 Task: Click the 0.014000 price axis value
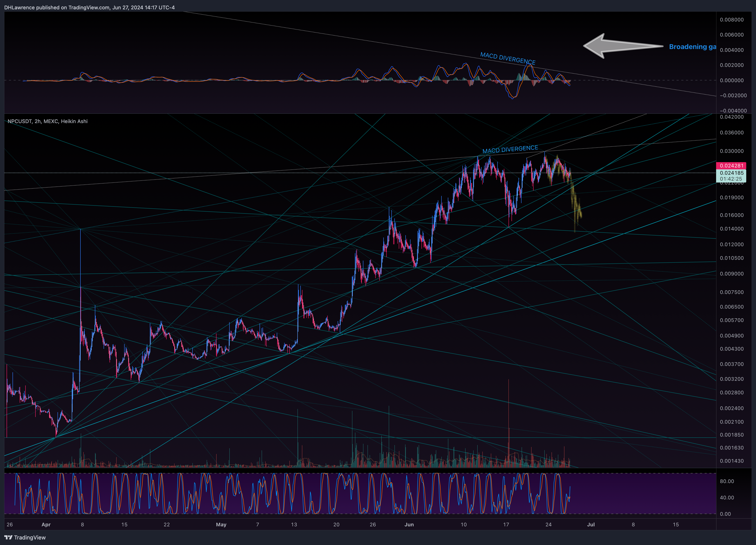732,229
